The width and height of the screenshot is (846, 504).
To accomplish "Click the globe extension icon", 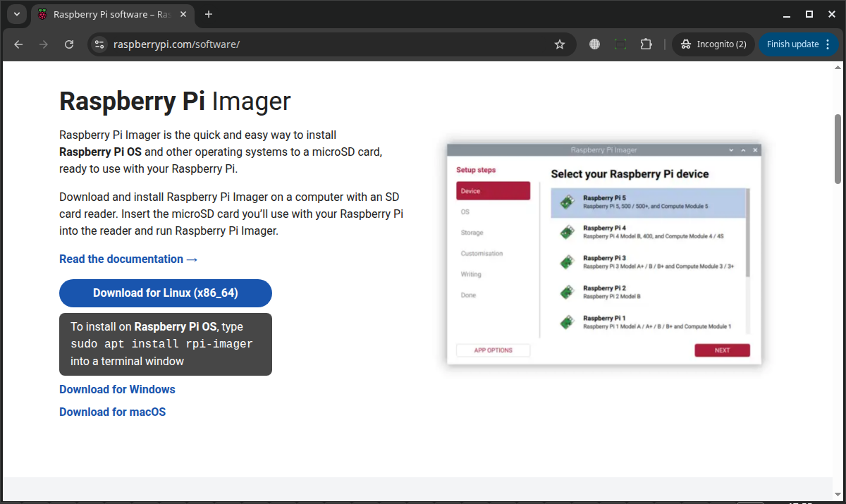I will (x=595, y=44).
